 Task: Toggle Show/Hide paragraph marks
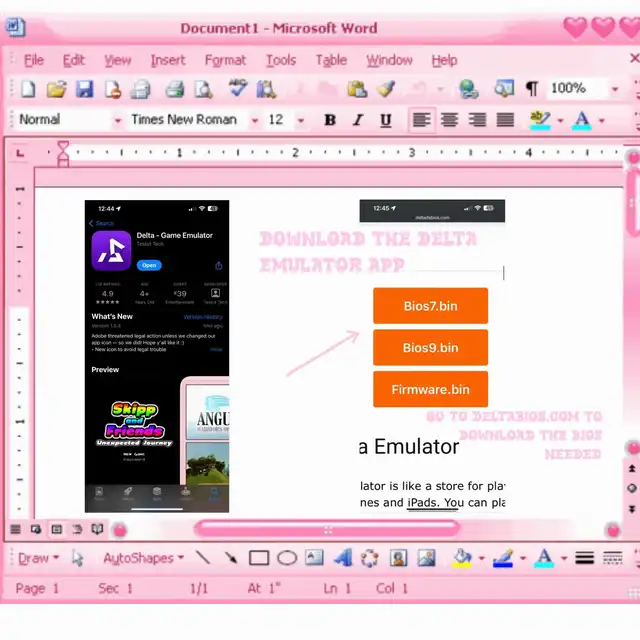531,89
